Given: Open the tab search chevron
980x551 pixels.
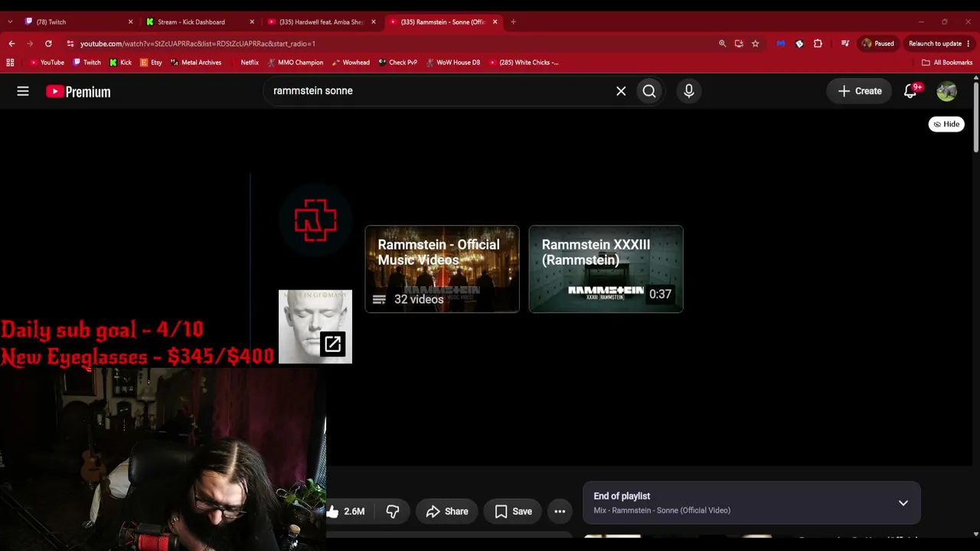Looking at the screenshot, I should click(x=9, y=22).
